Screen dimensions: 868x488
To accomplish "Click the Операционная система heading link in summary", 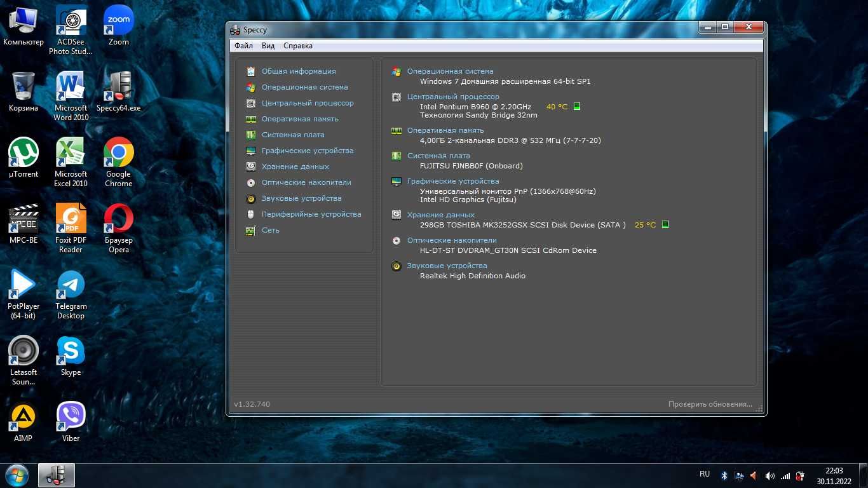I will [x=450, y=71].
